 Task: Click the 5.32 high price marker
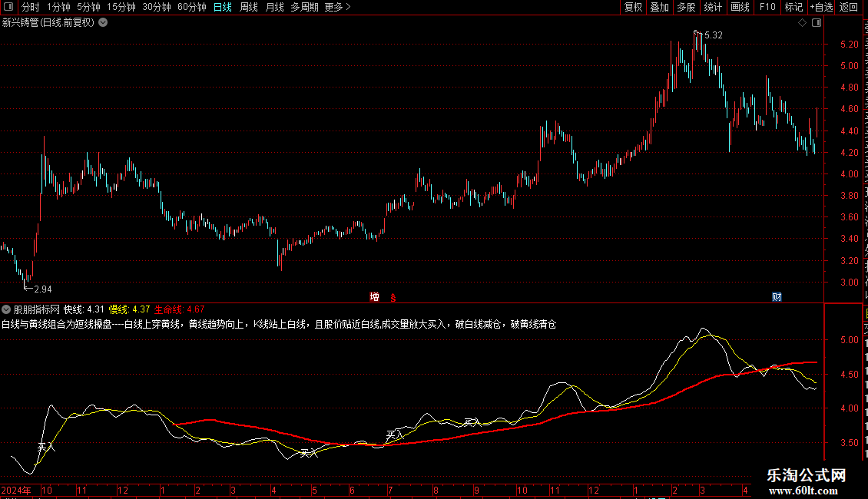pyautogui.click(x=714, y=35)
